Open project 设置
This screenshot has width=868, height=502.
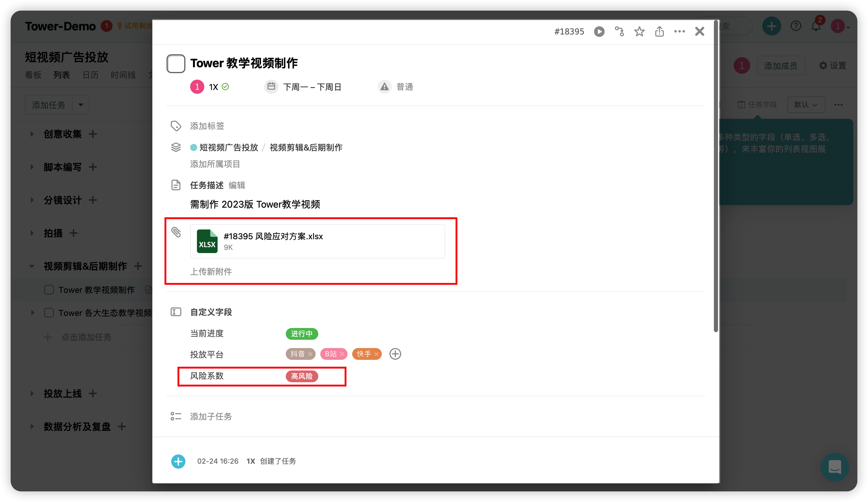click(x=833, y=65)
